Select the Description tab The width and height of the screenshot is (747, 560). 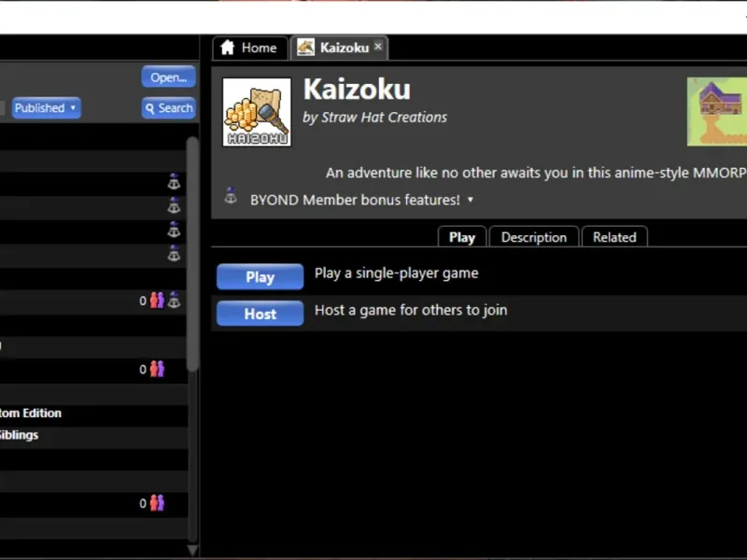[x=533, y=237]
